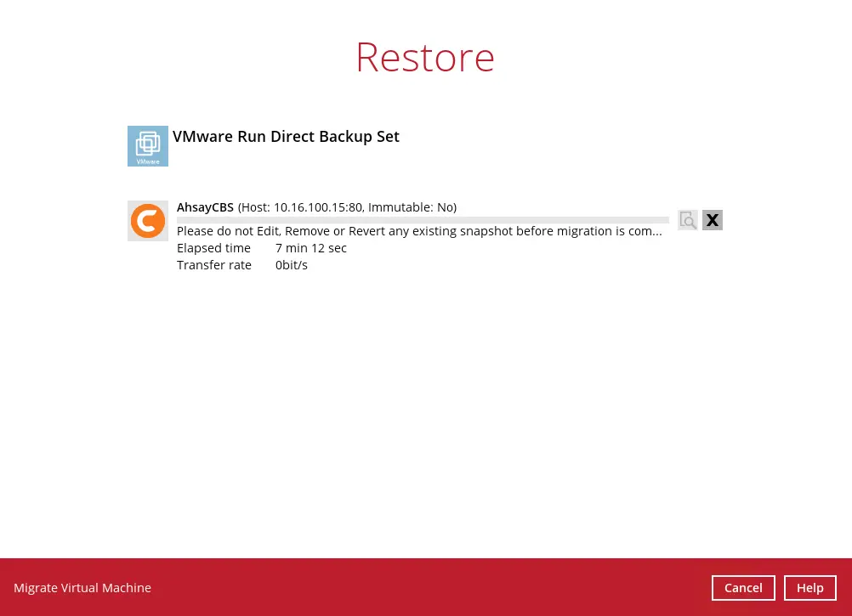Click the Transfer rate label
Image resolution: width=852 pixels, height=616 pixels.
click(x=214, y=265)
